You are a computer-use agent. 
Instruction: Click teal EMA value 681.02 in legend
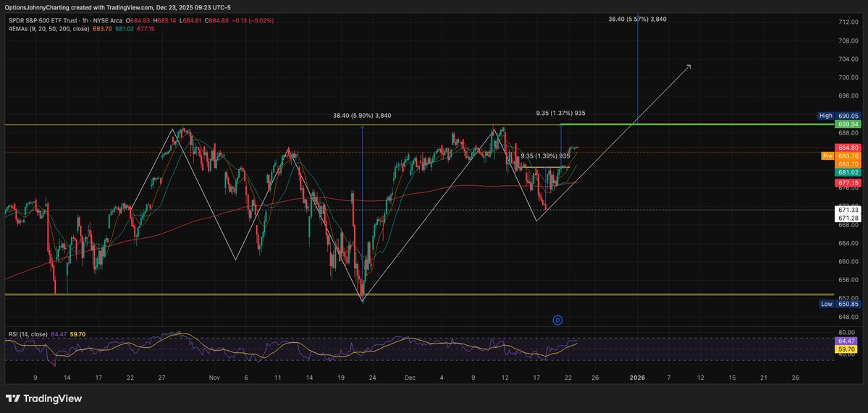(x=124, y=28)
